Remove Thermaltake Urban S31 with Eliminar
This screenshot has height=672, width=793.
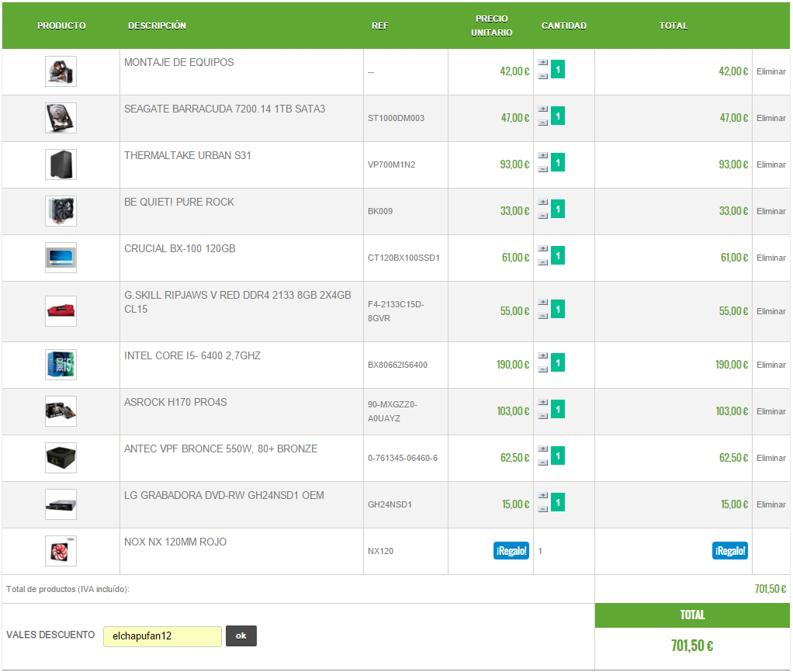pos(770,165)
